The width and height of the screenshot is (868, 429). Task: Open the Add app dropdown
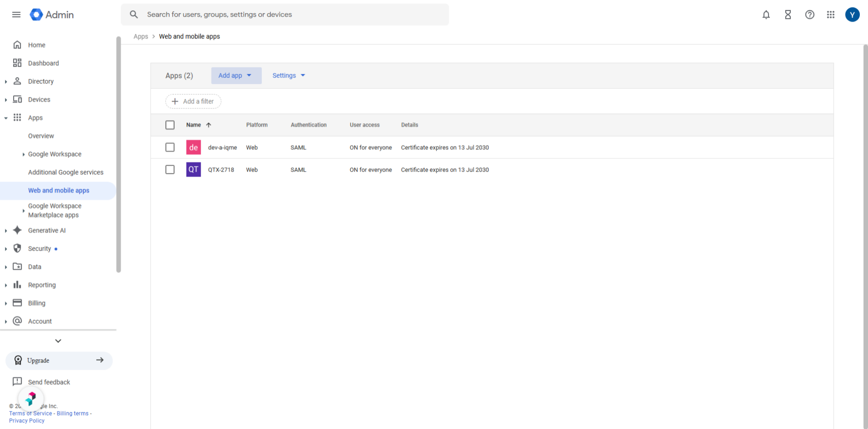coord(236,75)
